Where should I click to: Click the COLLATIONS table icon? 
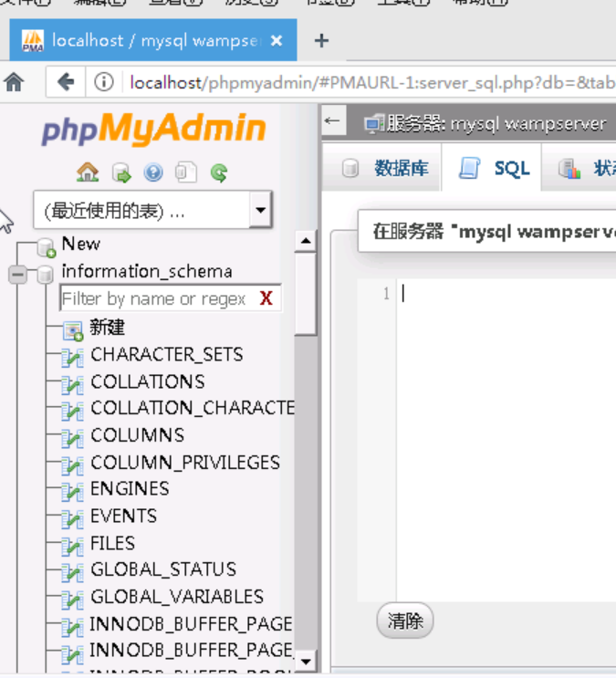pos(72,384)
